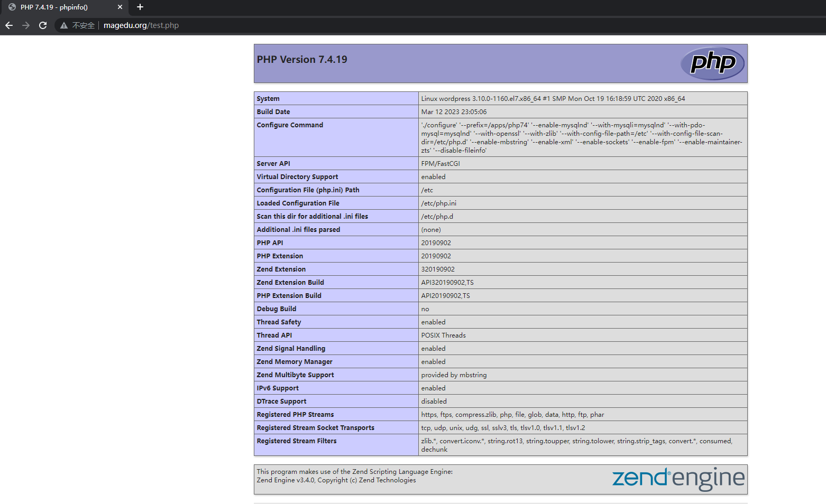The width and height of the screenshot is (826, 504).
Task: Click the Zend Signal Handling label
Action: pyautogui.click(x=291, y=349)
